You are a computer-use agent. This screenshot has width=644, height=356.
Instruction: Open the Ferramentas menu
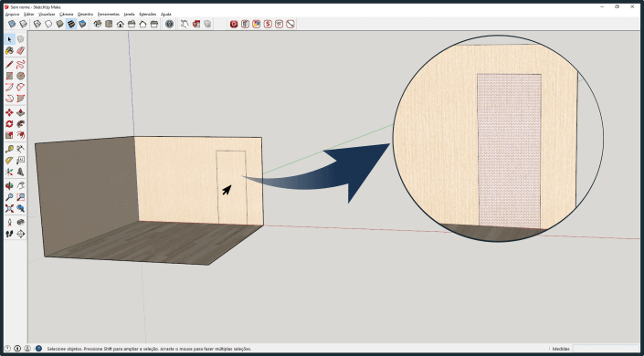[x=109, y=14]
